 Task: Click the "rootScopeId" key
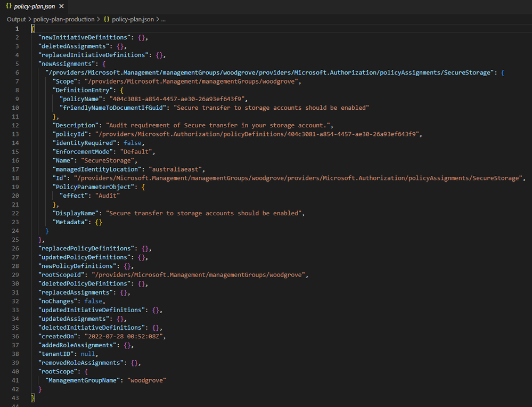(61, 275)
